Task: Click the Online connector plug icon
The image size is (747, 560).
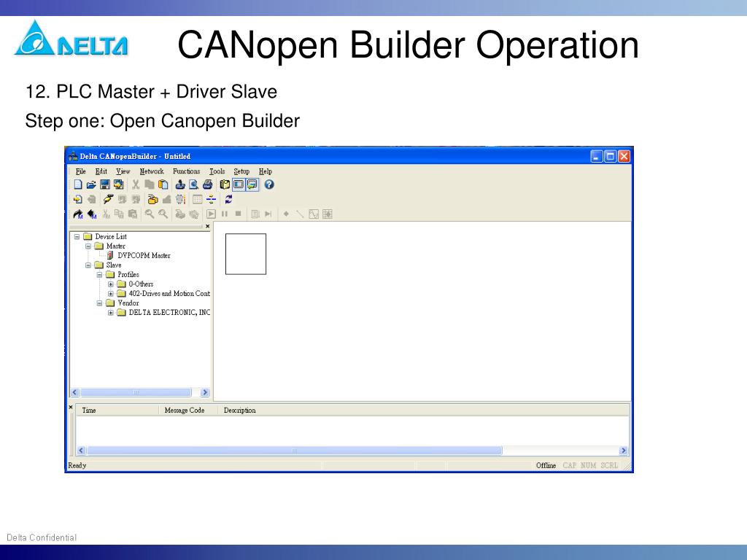Action: tap(108, 200)
